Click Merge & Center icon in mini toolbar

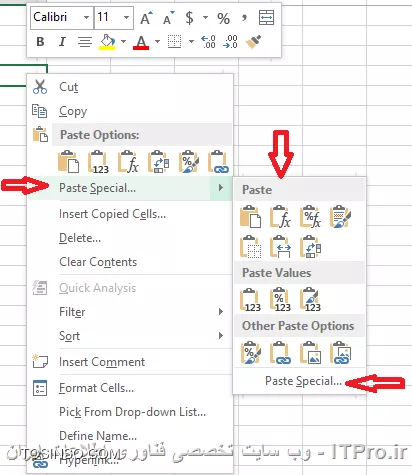click(x=266, y=17)
